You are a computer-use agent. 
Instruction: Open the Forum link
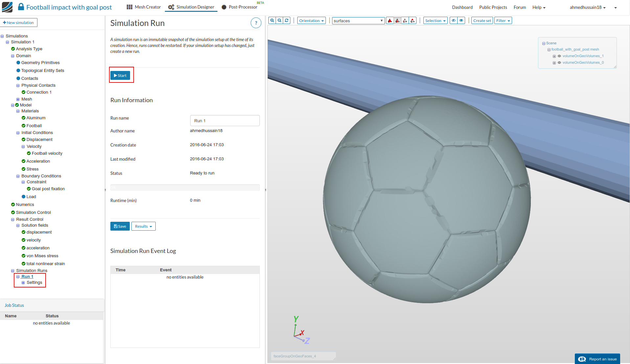click(x=520, y=7)
